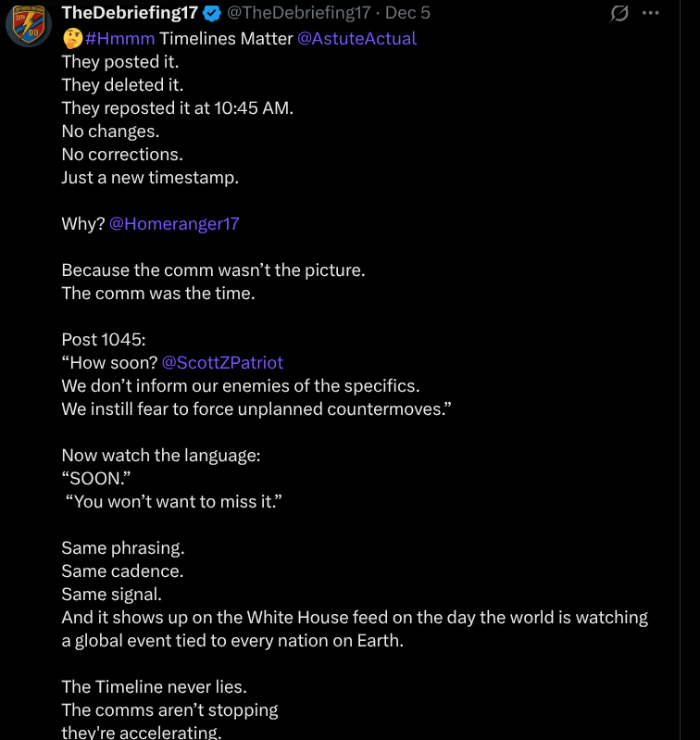Open the #Hmmm hashtag

(x=119, y=38)
